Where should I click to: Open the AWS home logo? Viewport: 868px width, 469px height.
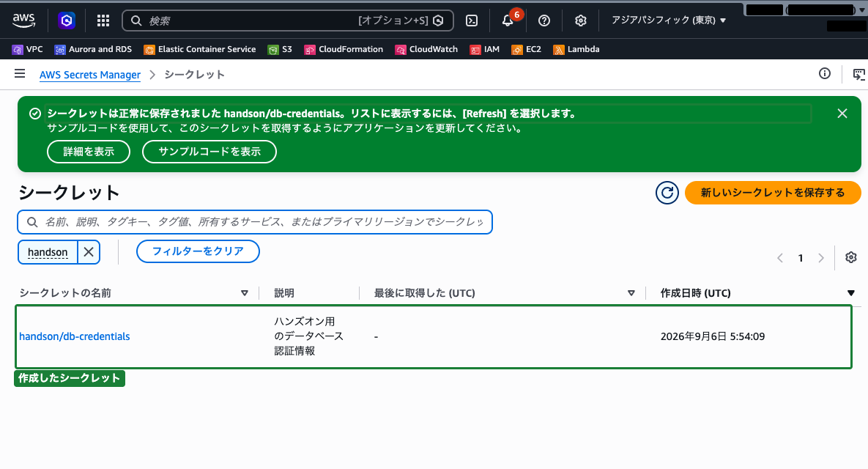click(23, 21)
